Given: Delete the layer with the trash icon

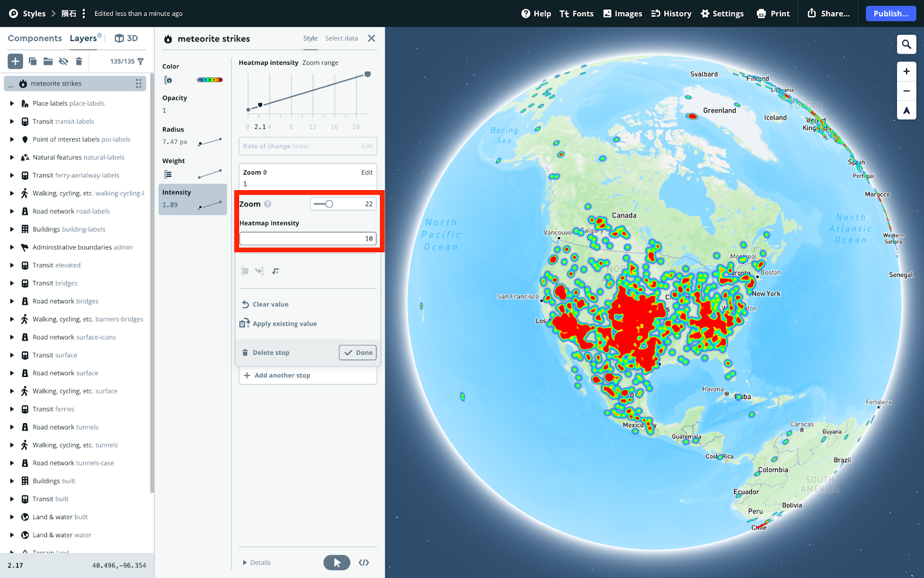Looking at the screenshot, I should coord(79,61).
